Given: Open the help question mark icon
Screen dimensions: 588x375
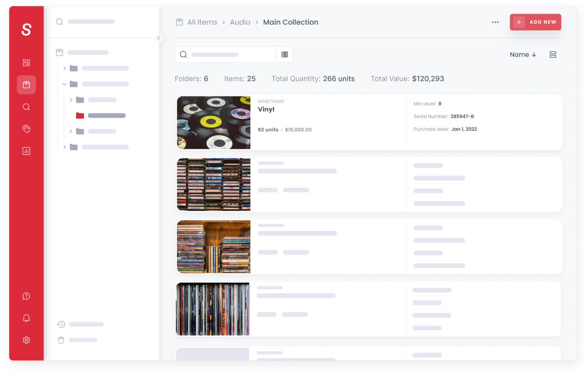Looking at the screenshot, I should coord(26,296).
